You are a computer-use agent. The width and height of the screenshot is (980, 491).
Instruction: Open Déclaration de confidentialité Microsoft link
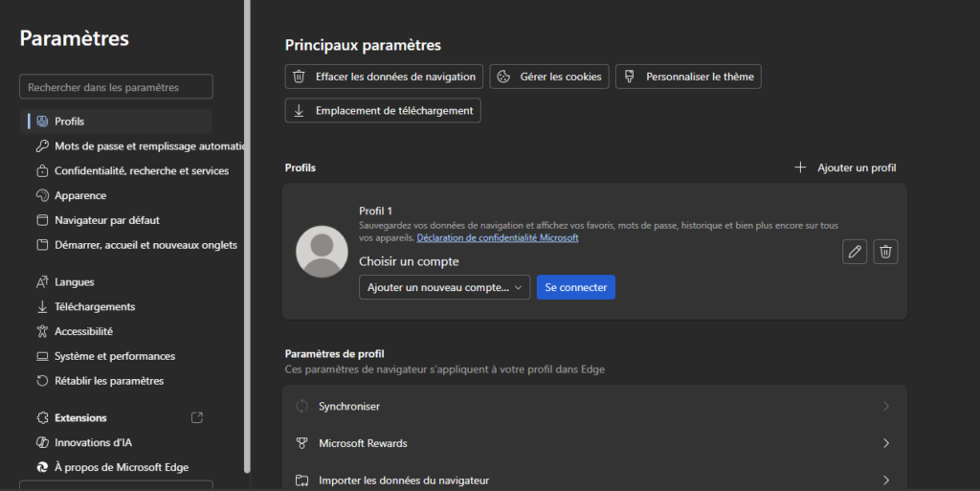498,238
